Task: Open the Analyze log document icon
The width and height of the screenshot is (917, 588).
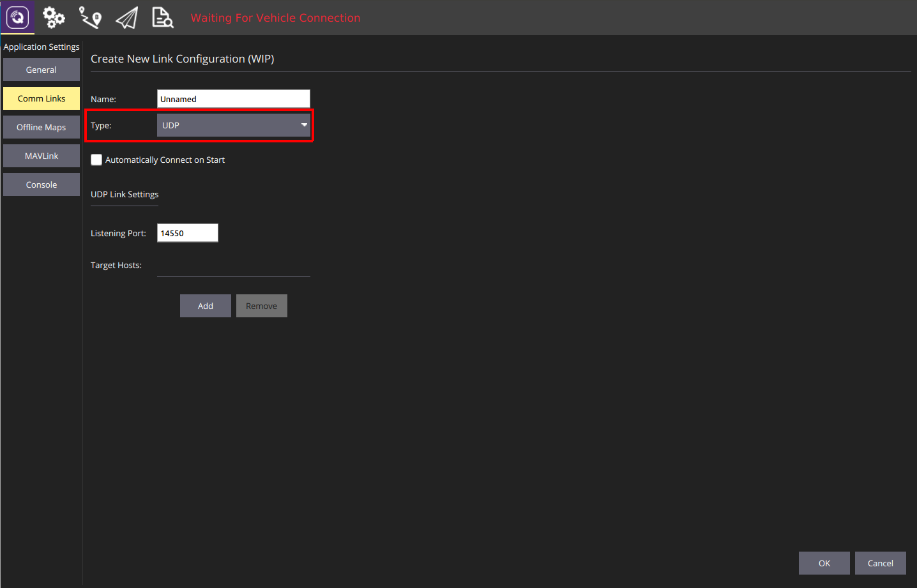Action: click(x=163, y=17)
